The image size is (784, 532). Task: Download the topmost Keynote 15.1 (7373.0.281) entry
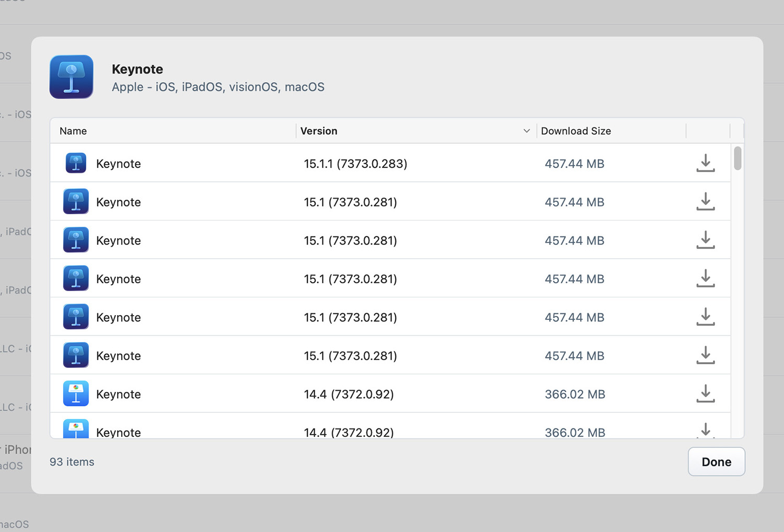point(705,202)
